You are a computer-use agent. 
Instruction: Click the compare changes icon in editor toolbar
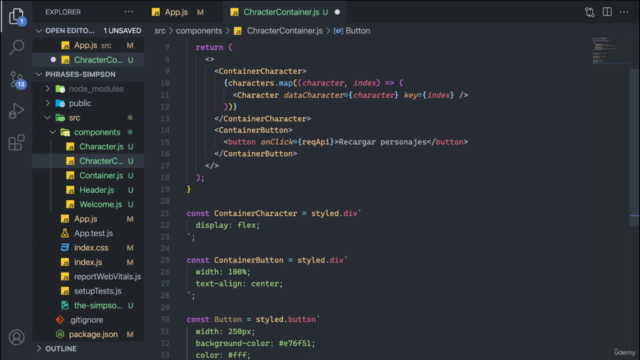click(589, 12)
